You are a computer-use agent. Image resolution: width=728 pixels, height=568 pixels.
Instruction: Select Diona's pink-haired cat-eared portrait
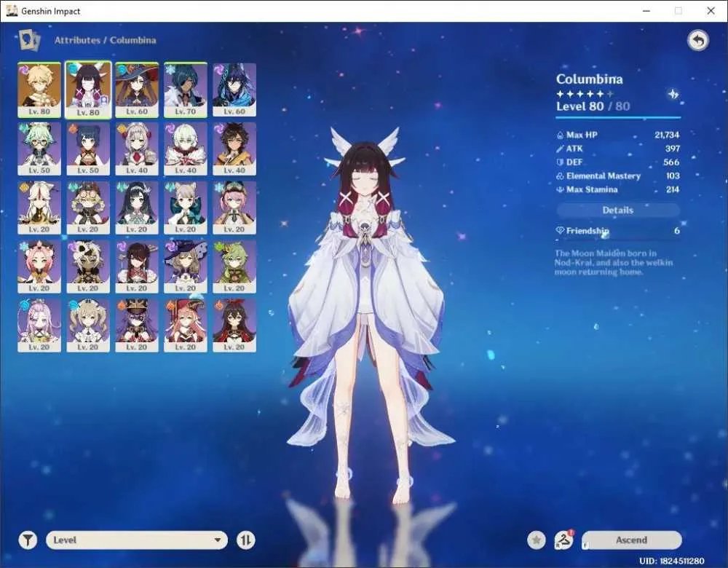[39, 267]
